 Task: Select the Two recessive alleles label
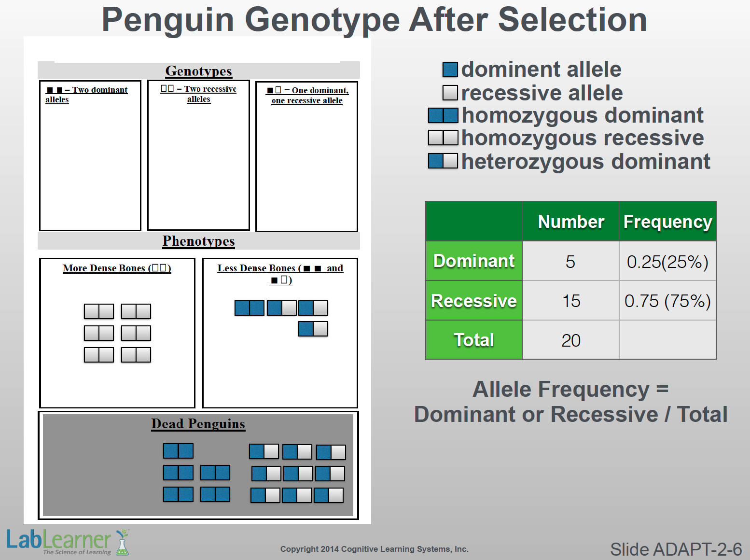click(x=198, y=94)
